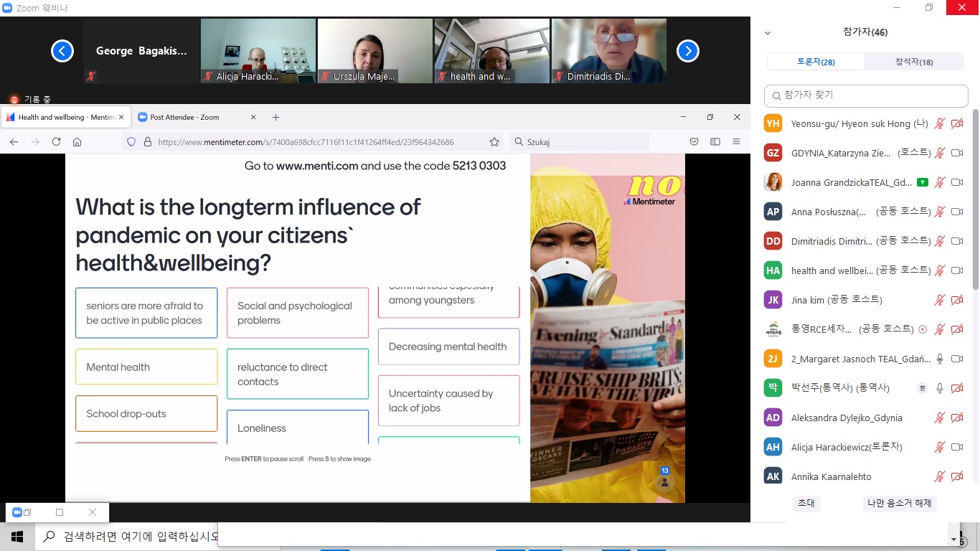Click the Firefox home icon
Image resolution: width=980 pixels, height=551 pixels.
coord(77,142)
